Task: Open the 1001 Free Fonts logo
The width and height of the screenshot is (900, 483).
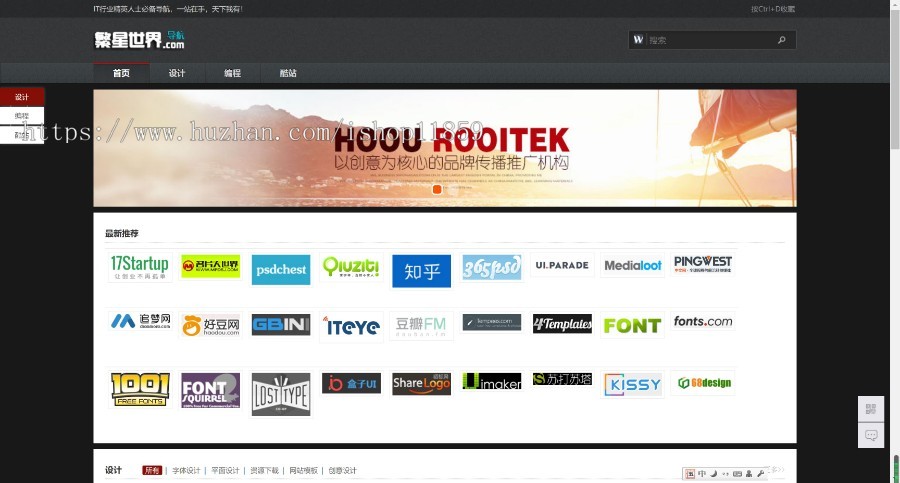Action: coord(140,389)
